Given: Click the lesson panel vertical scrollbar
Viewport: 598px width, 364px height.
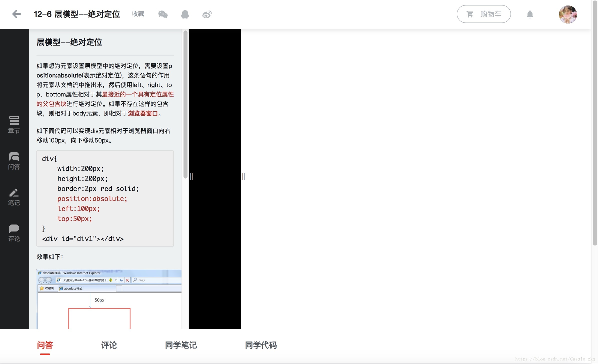Looking at the screenshot, I should pyautogui.click(x=185, y=104).
